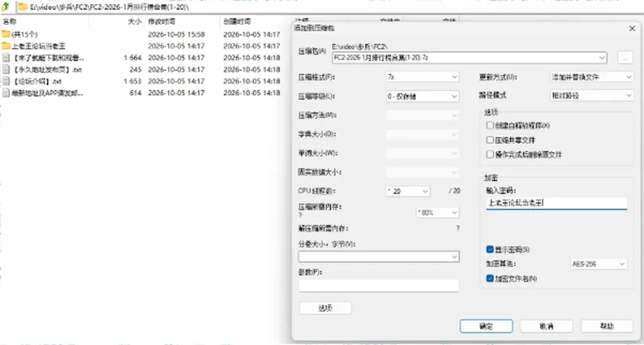Click the 【永久地址发布页】.txt file icon

coord(6,69)
